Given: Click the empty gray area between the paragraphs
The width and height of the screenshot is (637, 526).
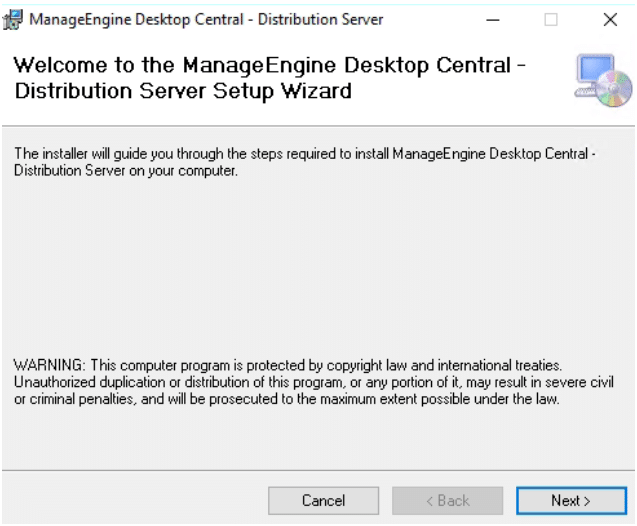Looking at the screenshot, I should coord(317,268).
